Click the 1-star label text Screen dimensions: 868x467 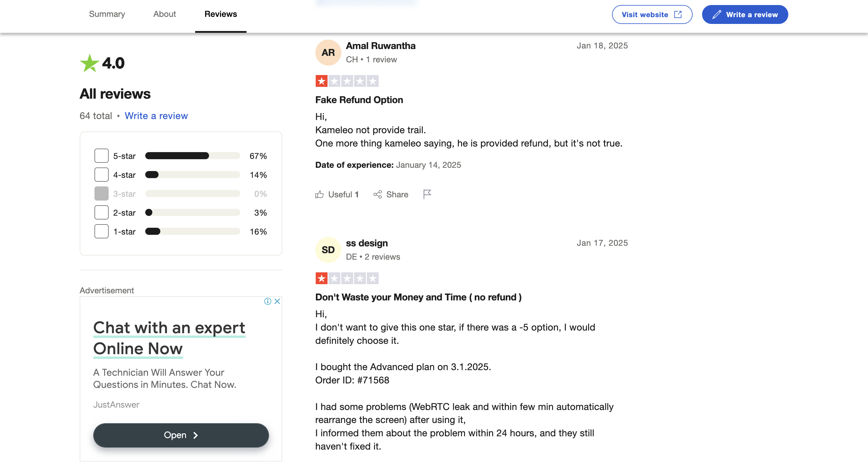click(124, 232)
